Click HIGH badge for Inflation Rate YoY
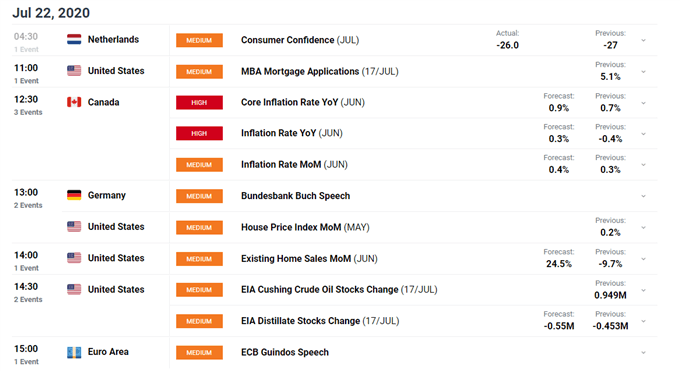Image resolution: width=680 pixels, height=371 pixels. tap(199, 133)
